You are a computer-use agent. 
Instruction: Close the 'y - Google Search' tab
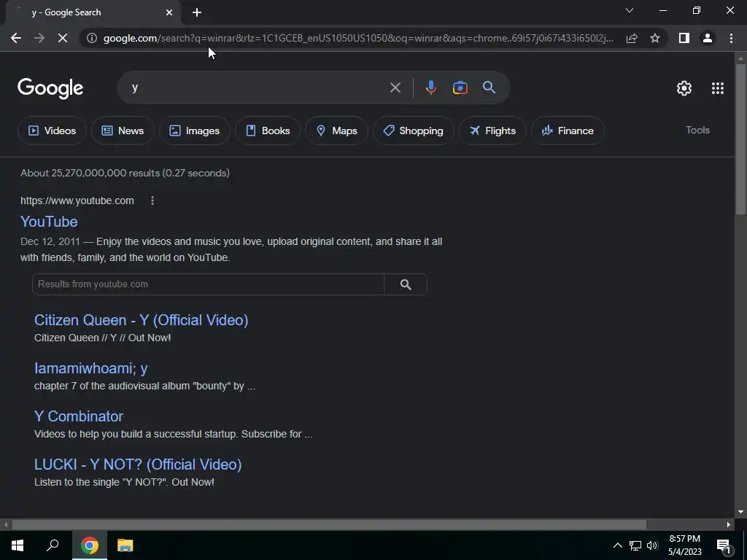(169, 12)
